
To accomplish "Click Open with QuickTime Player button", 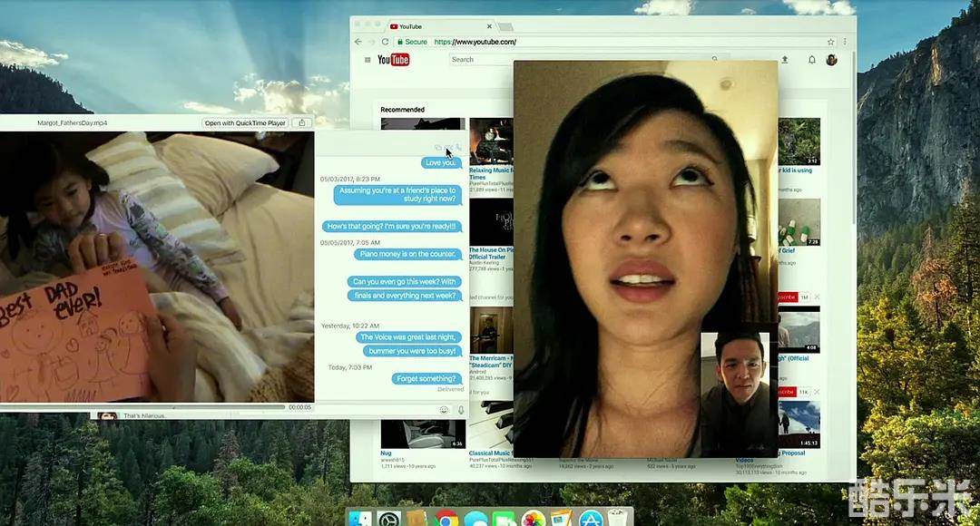I will [x=245, y=123].
